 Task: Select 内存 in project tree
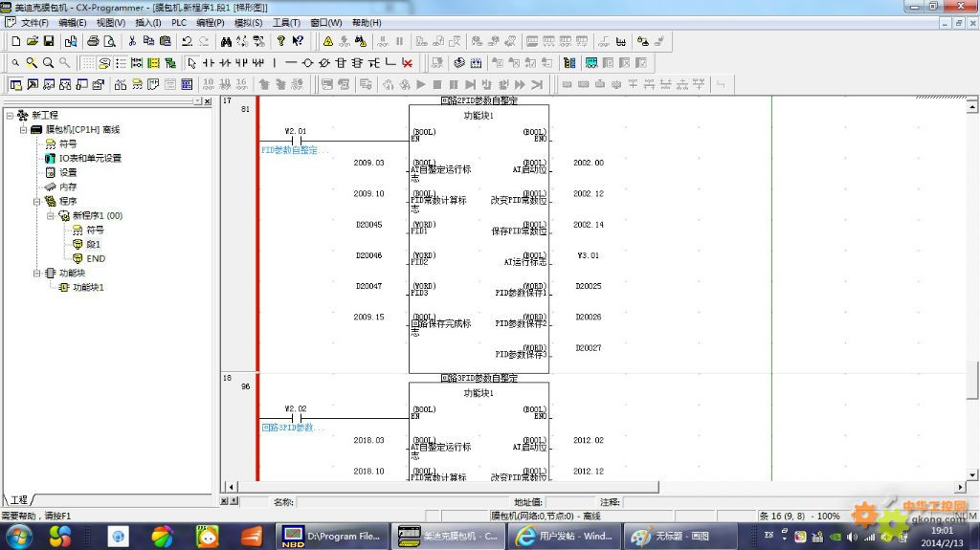pyautogui.click(x=68, y=187)
